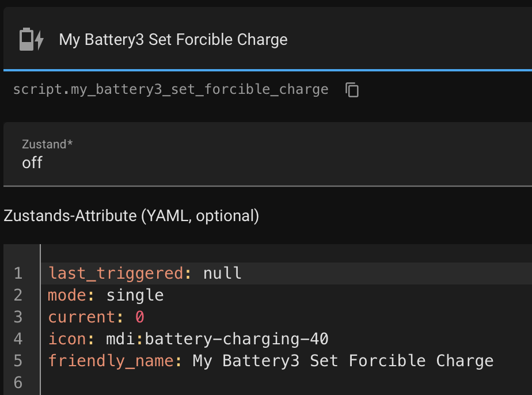Click the single value in YAML editor
532x395 pixels.
pos(135,295)
